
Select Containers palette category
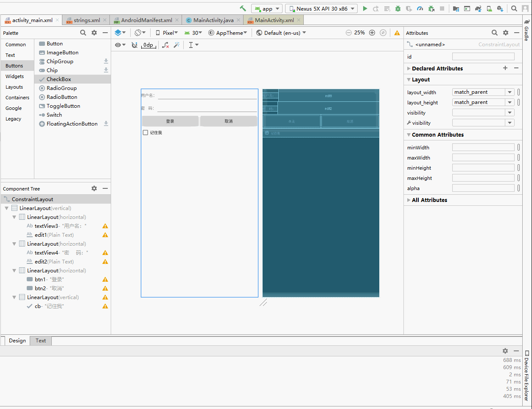pyautogui.click(x=17, y=98)
